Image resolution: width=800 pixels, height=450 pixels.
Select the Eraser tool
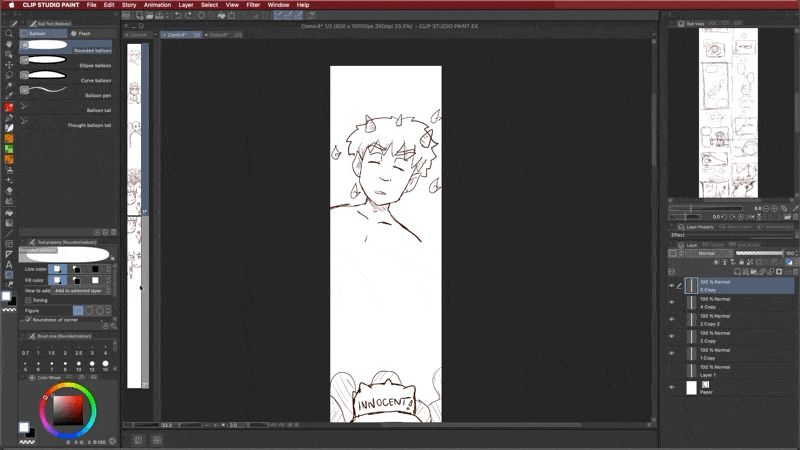tap(9, 191)
